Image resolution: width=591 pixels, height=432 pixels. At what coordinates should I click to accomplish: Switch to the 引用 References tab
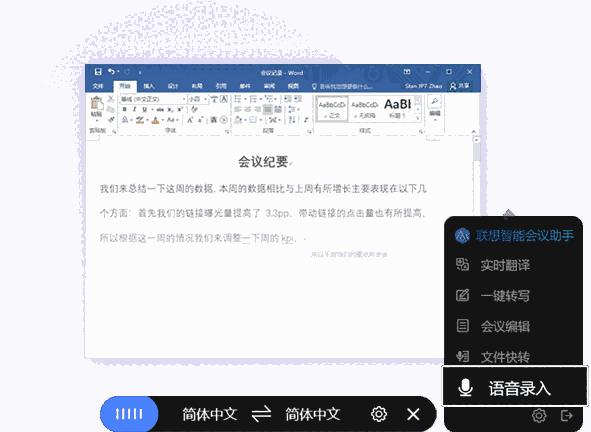tap(221, 86)
